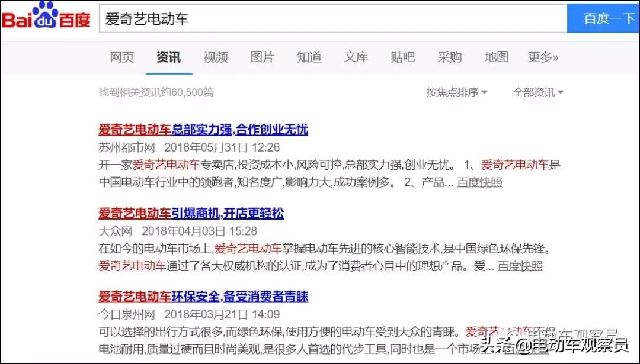The width and height of the screenshot is (640, 364).
Task: Open the 按焦点排序 sorting dropdown
Action: (x=456, y=92)
